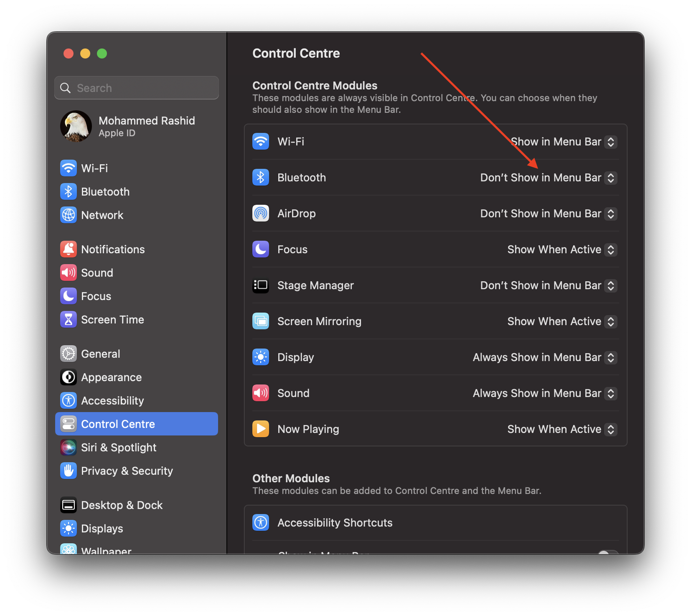Open Bluetooth menu bar visibility dropdown
The height and width of the screenshot is (616, 691).
[610, 178]
